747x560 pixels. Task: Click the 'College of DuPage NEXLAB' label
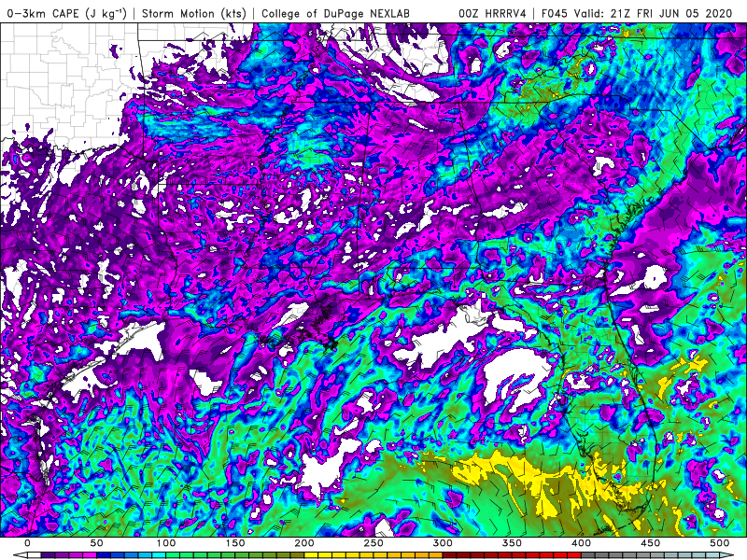336,14
